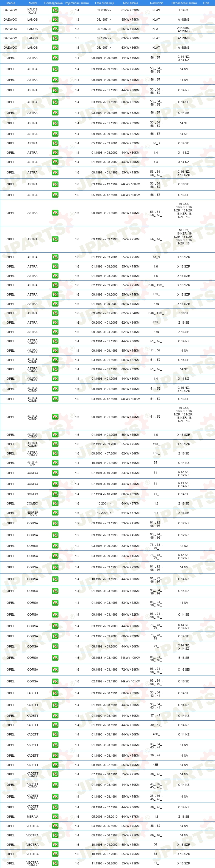Click fuel icon in KADETT 43B_ 14 NV row
Viewport: 215px width, 868px height.
point(55,765)
